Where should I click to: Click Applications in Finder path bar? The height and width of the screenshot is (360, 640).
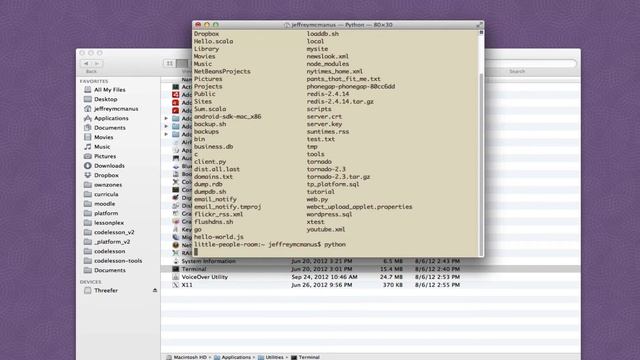232,357
